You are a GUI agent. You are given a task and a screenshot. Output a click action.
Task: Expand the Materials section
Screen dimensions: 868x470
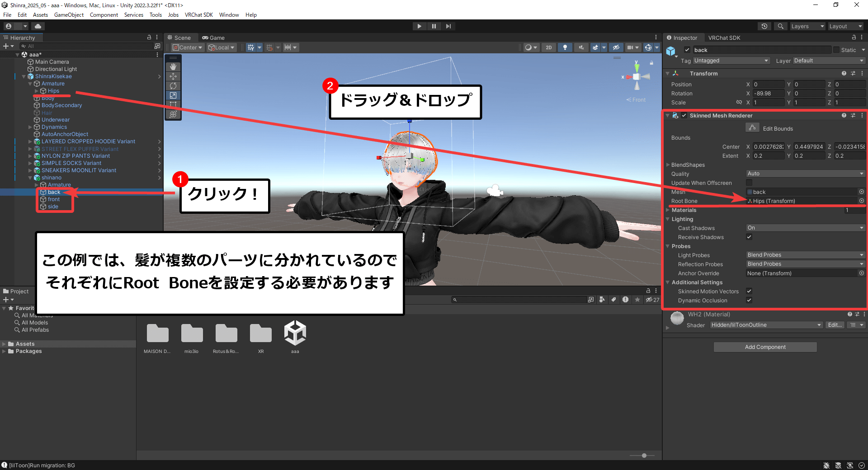pyautogui.click(x=668, y=210)
